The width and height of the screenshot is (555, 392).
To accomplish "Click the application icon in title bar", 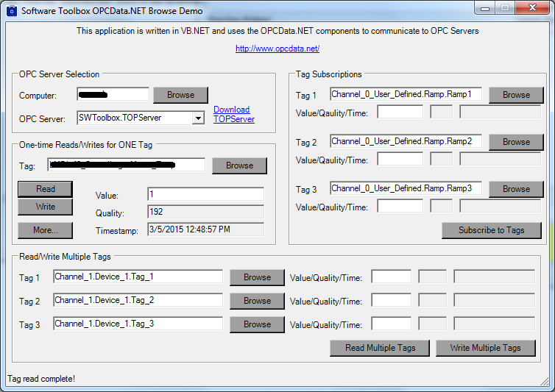I will 11,11.
